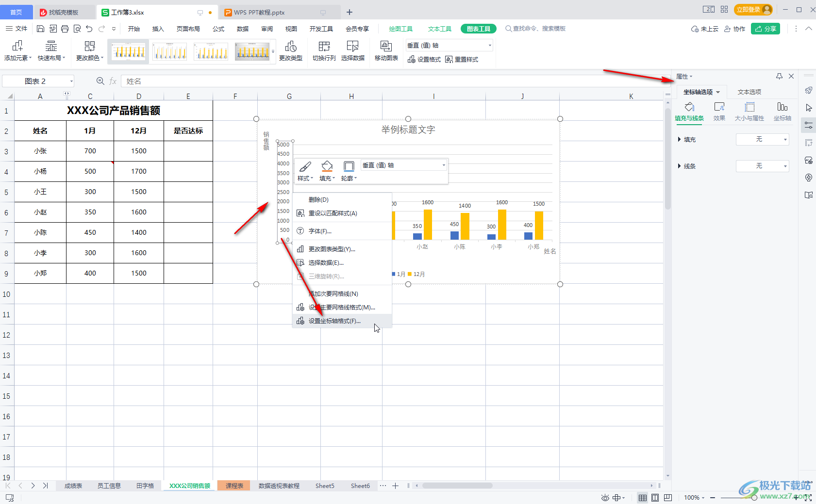Select Fill & Line (填充与线条) panel icon
Viewport: 816px width, 504px height.
pyautogui.click(x=689, y=112)
